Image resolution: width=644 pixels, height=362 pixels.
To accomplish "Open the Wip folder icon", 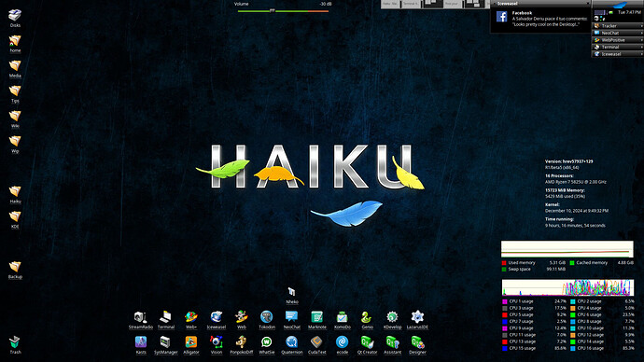I will coord(15,141).
